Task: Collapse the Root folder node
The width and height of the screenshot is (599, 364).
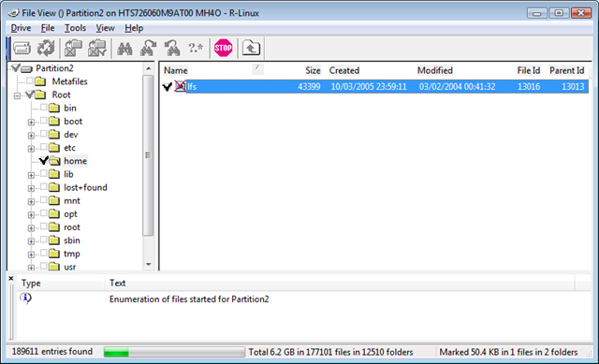Action: point(17,95)
